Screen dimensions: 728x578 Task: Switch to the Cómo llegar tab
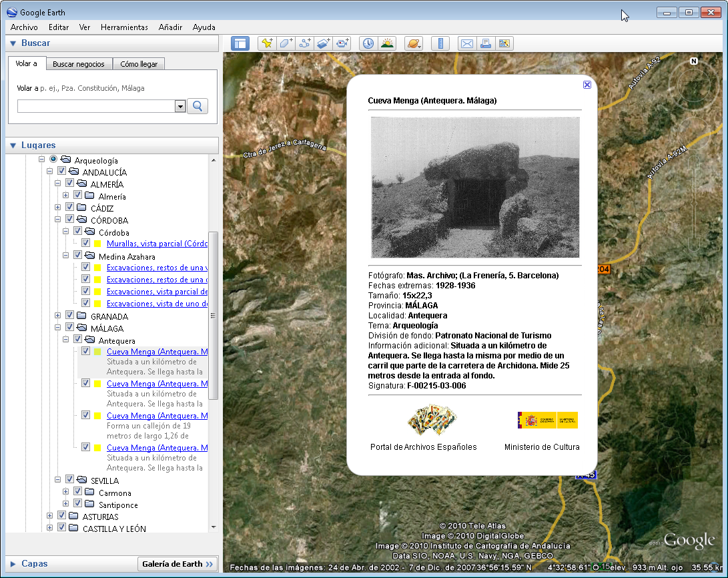(139, 64)
